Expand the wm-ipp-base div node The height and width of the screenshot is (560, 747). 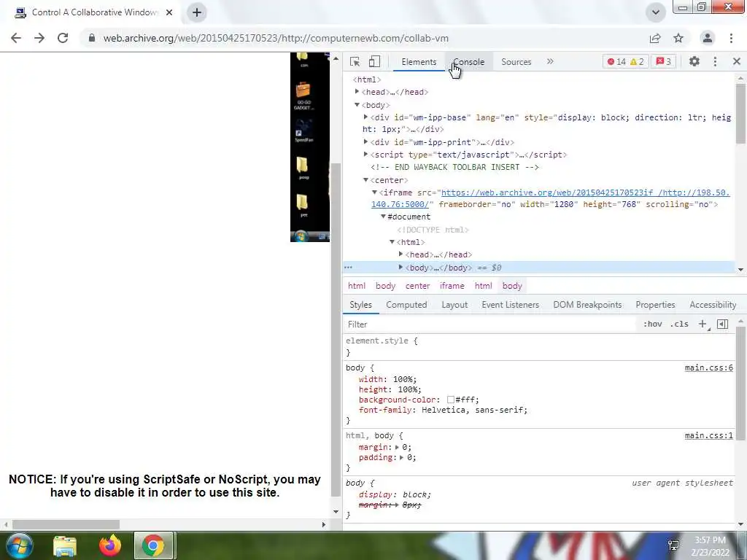click(365, 117)
